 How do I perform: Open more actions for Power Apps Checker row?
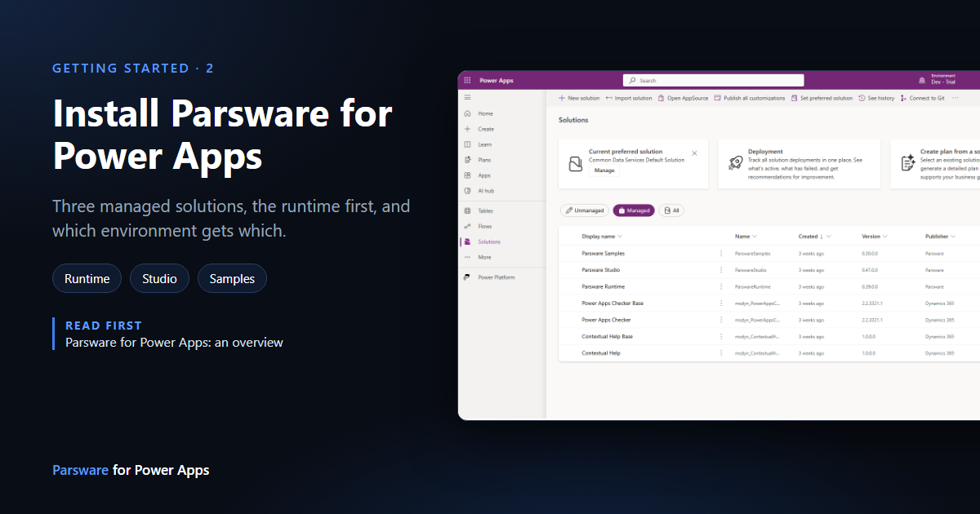[720, 320]
